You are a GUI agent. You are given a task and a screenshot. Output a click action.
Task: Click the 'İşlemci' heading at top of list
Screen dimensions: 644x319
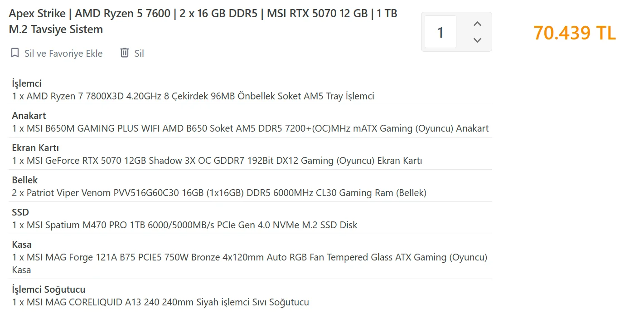(x=27, y=83)
